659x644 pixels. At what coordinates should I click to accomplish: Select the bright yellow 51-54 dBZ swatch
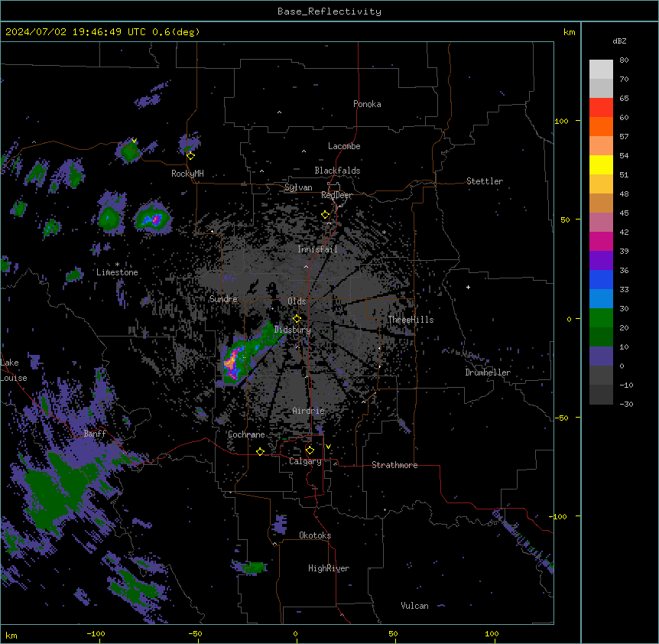[x=601, y=164]
